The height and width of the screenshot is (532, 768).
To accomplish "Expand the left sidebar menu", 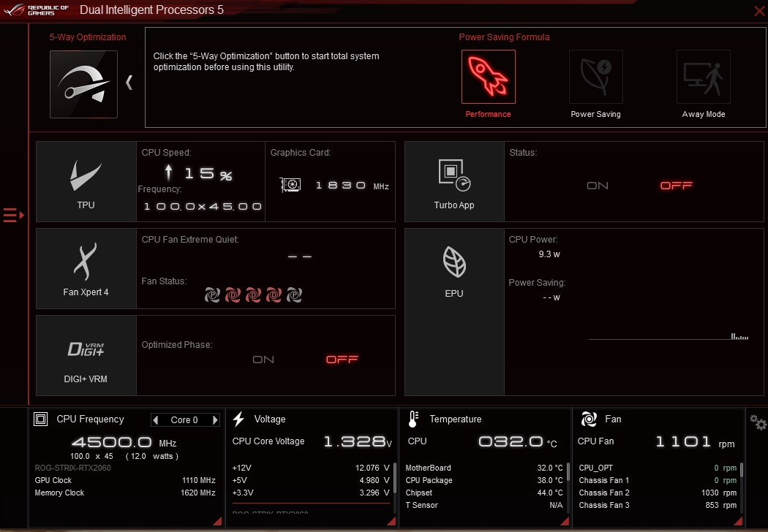I will (14, 215).
